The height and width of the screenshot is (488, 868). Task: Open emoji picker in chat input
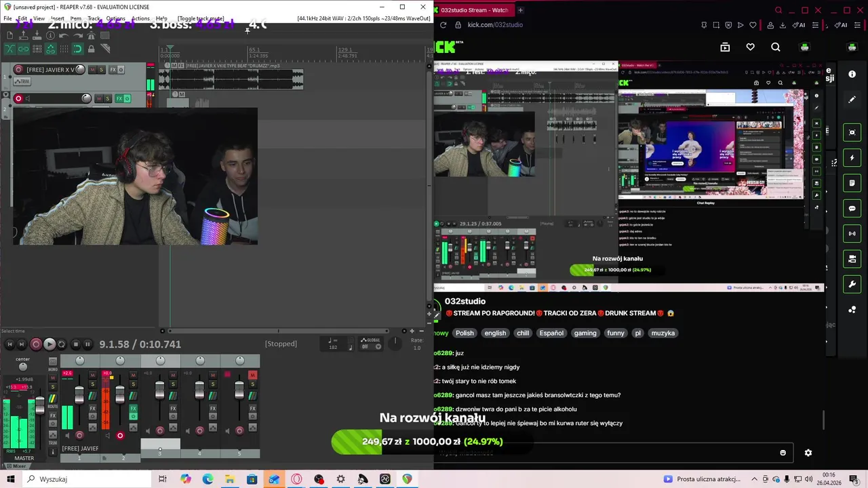pos(783,453)
